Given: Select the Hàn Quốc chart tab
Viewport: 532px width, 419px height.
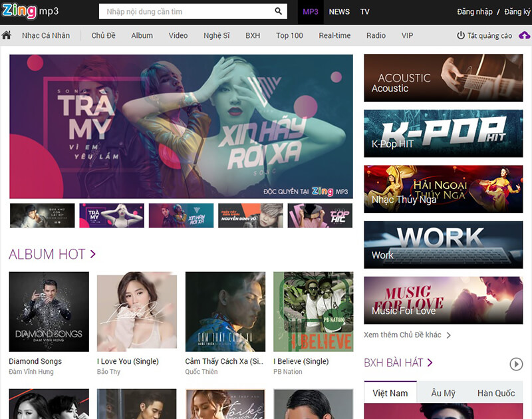Looking at the screenshot, I should pos(496,393).
